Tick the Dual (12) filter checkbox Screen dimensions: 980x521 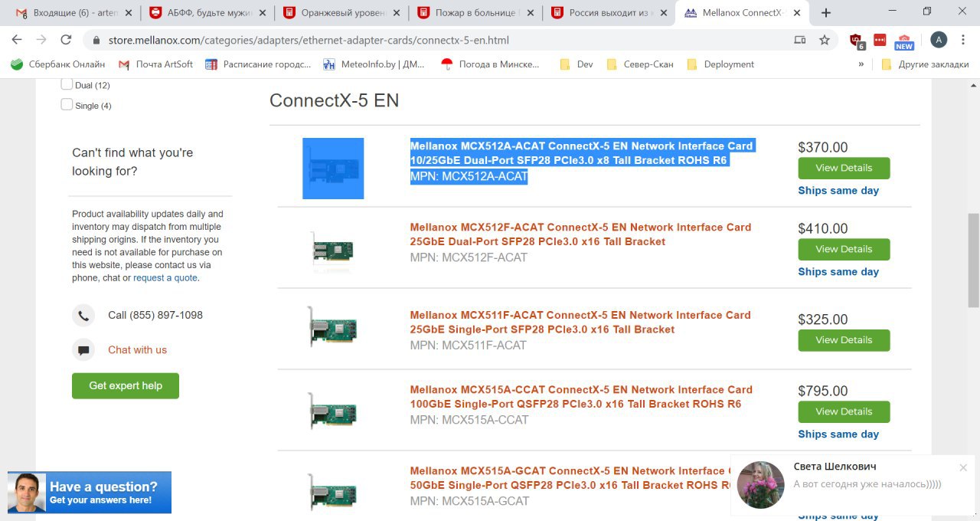[x=67, y=84]
